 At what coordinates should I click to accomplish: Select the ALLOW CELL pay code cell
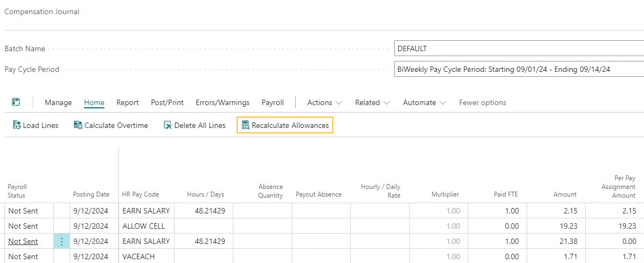click(x=144, y=226)
